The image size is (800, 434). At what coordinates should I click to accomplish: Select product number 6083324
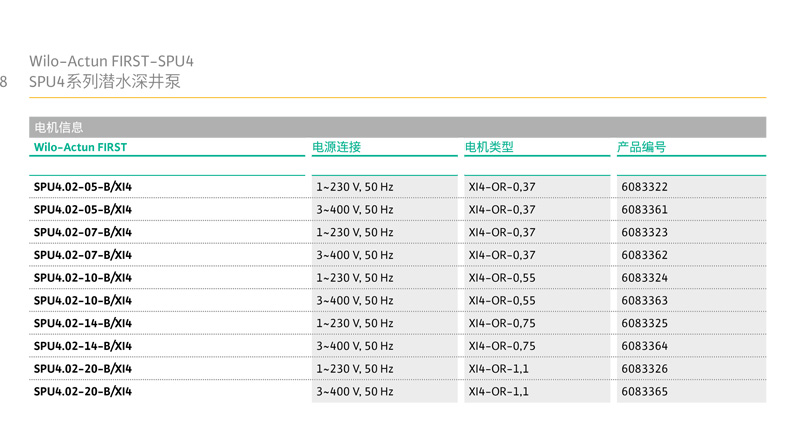[644, 278]
